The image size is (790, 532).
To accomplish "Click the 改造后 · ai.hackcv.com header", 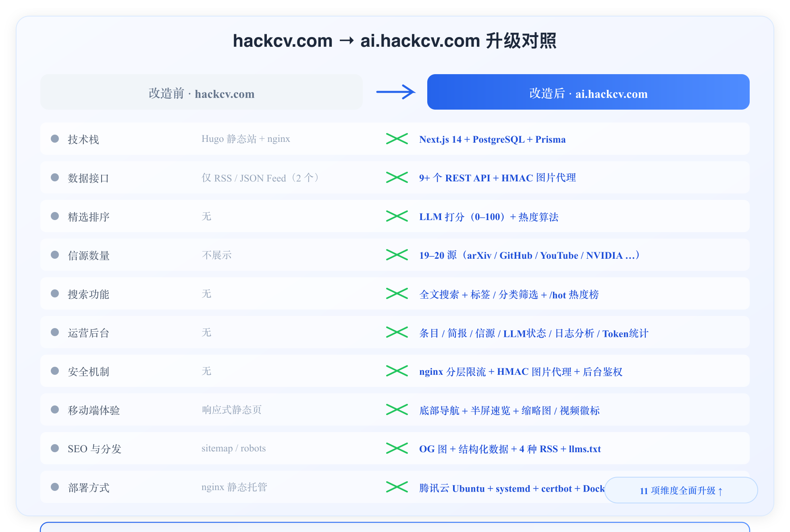I will [x=588, y=92].
